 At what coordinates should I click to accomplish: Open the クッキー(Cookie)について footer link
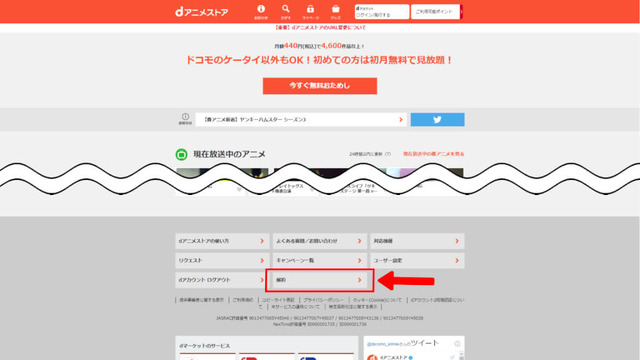click(378, 300)
